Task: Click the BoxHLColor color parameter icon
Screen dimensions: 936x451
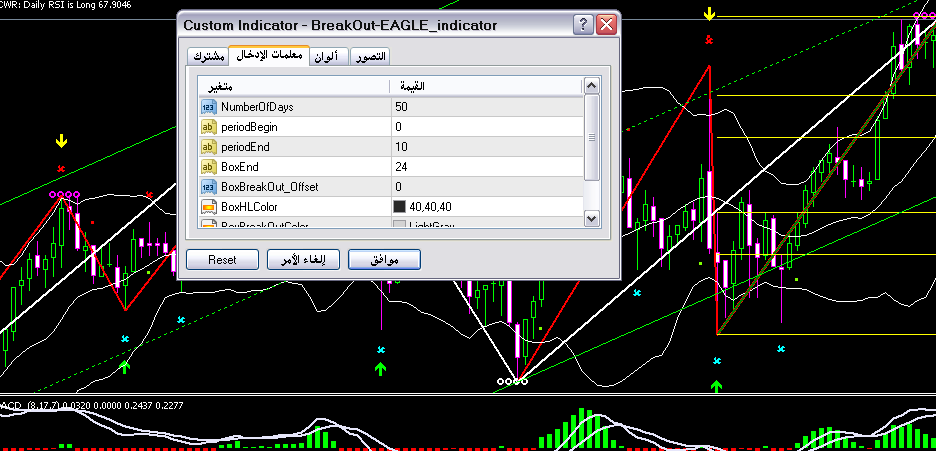Action: [209, 207]
